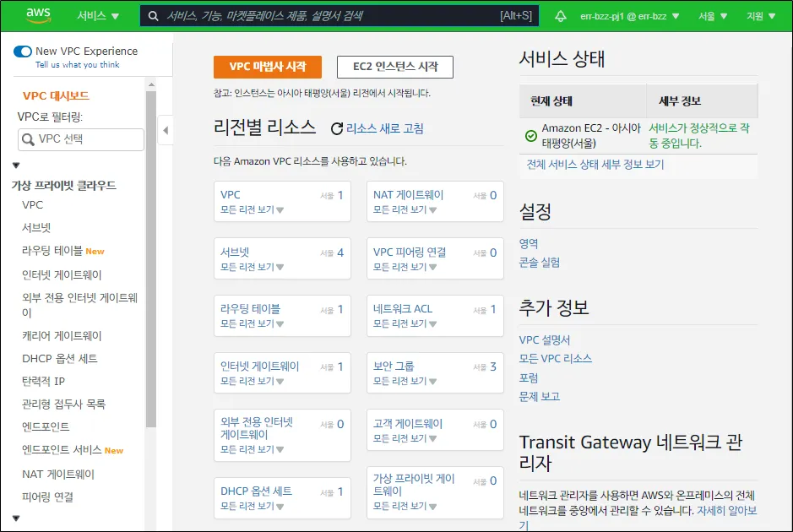Click the sidebar vertical scrollbar

pyautogui.click(x=150, y=259)
